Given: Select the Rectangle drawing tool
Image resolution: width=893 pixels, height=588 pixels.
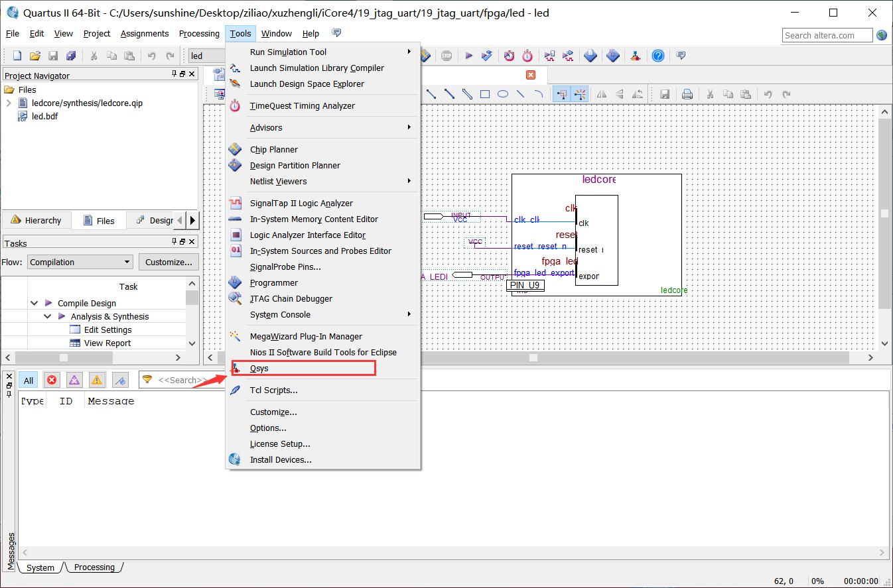Looking at the screenshot, I should point(485,94).
